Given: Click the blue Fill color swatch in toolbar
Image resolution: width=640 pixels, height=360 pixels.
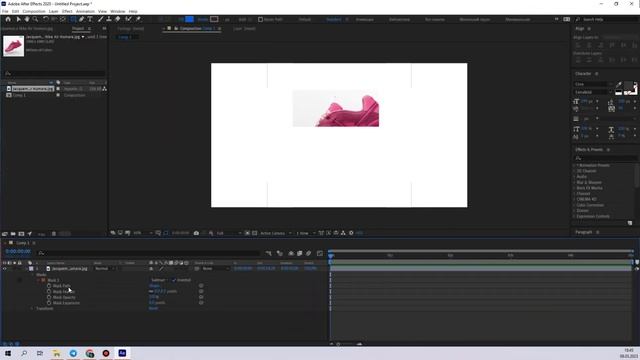Looking at the screenshot, I should click(x=189, y=19).
